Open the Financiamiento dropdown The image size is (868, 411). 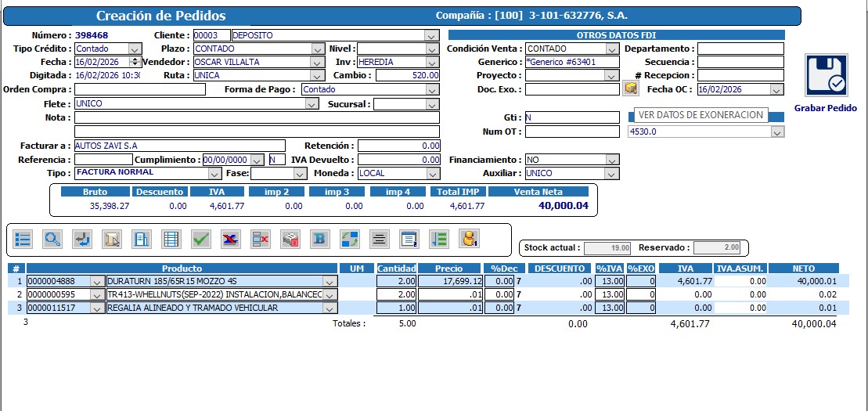coord(612,160)
